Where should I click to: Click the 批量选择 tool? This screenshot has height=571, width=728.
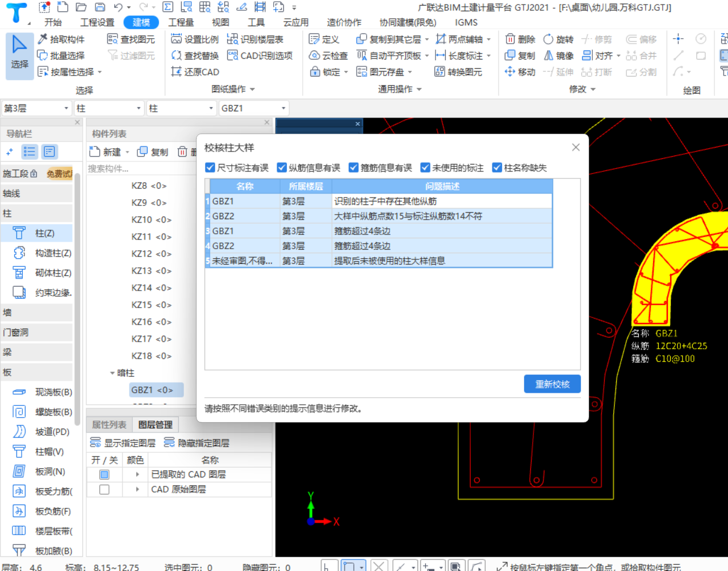pos(61,56)
